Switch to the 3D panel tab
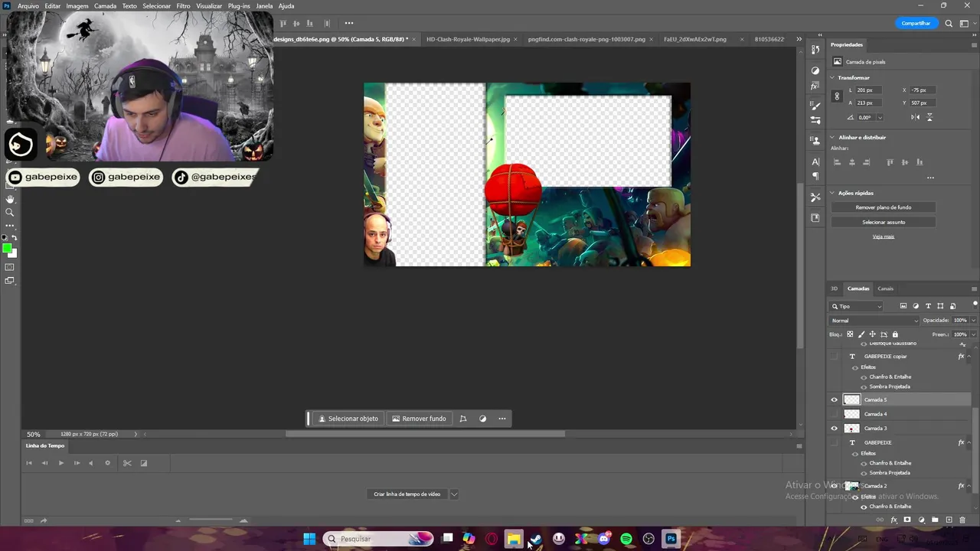This screenshot has height=551, width=980. click(835, 289)
